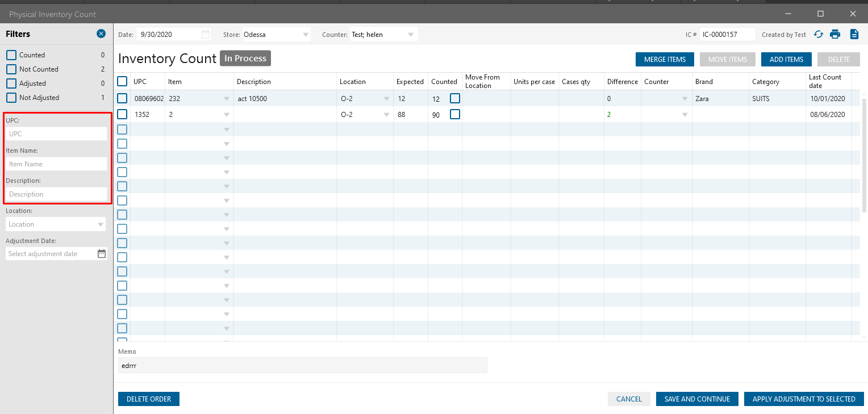This screenshot has width=868, height=414.
Task: Focus the Description filter input
Action: click(56, 194)
